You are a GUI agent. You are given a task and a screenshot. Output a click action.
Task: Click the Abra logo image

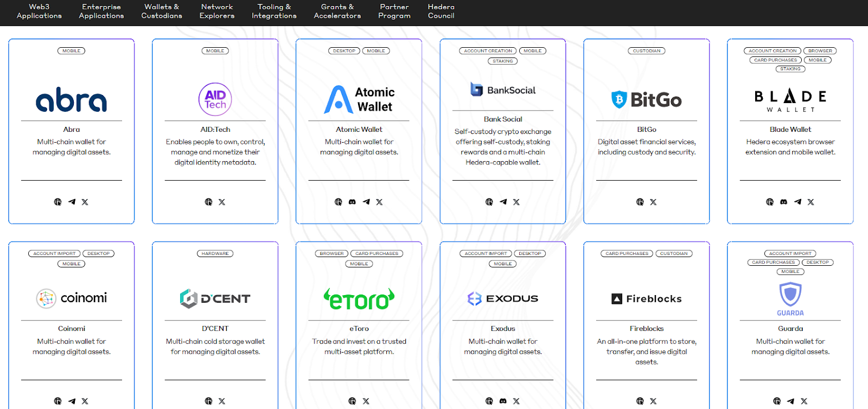coord(72,100)
